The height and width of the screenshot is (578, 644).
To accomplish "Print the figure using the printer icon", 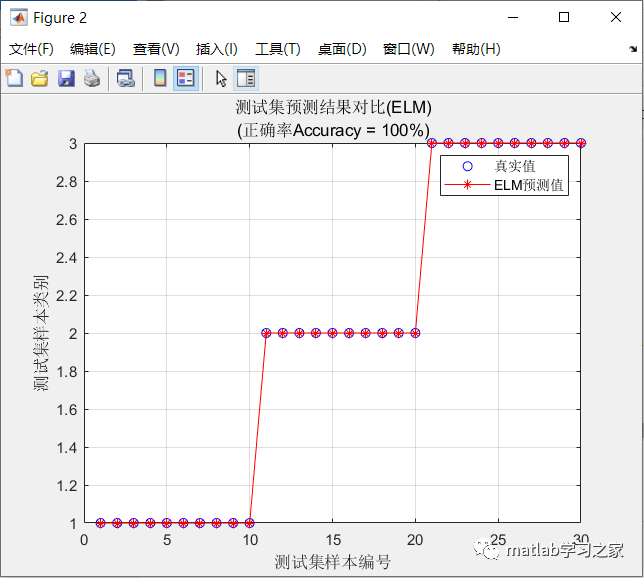I will click(x=92, y=78).
